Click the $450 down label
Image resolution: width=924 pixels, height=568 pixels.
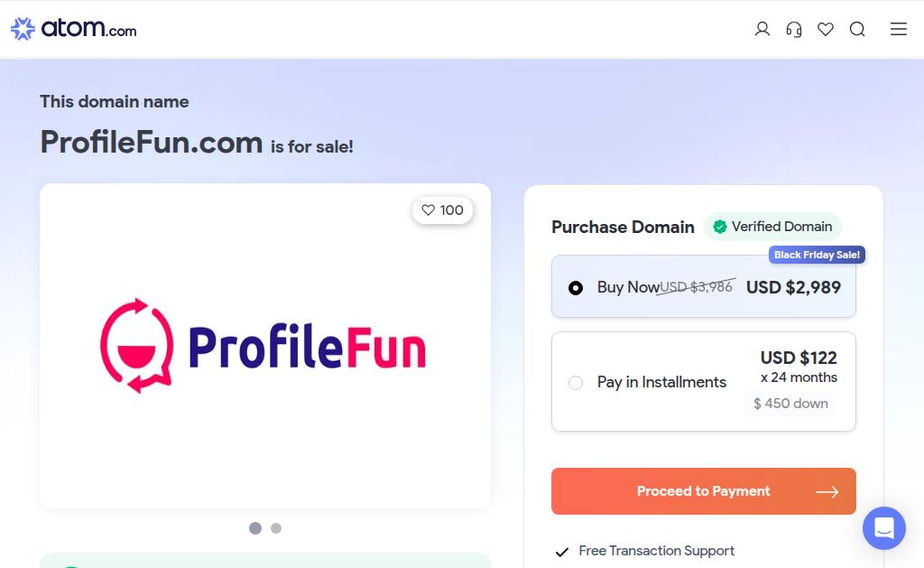coord(790,404)
